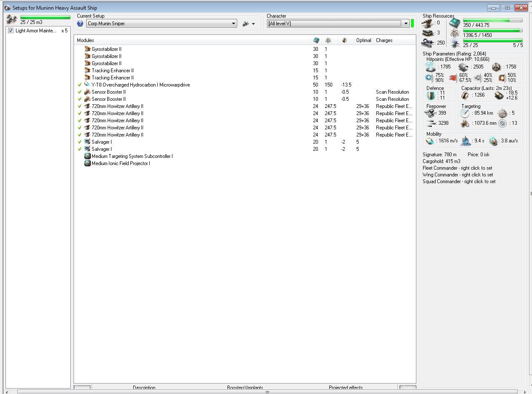Switch to the Boosters\Implants tab

pos(245,387)
